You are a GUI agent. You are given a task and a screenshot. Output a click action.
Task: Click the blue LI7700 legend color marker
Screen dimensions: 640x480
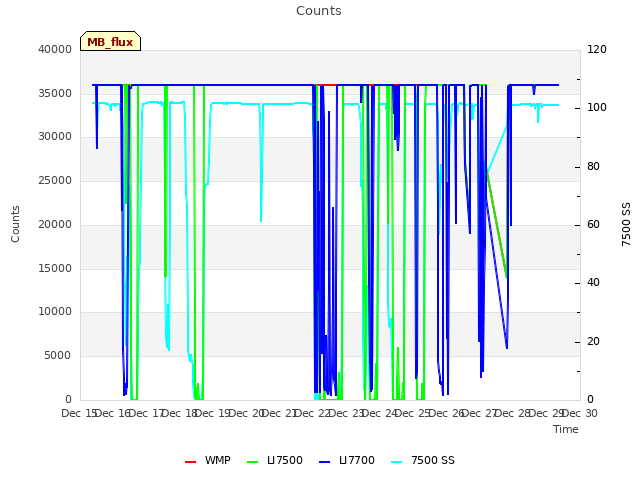tap(324, 462)
